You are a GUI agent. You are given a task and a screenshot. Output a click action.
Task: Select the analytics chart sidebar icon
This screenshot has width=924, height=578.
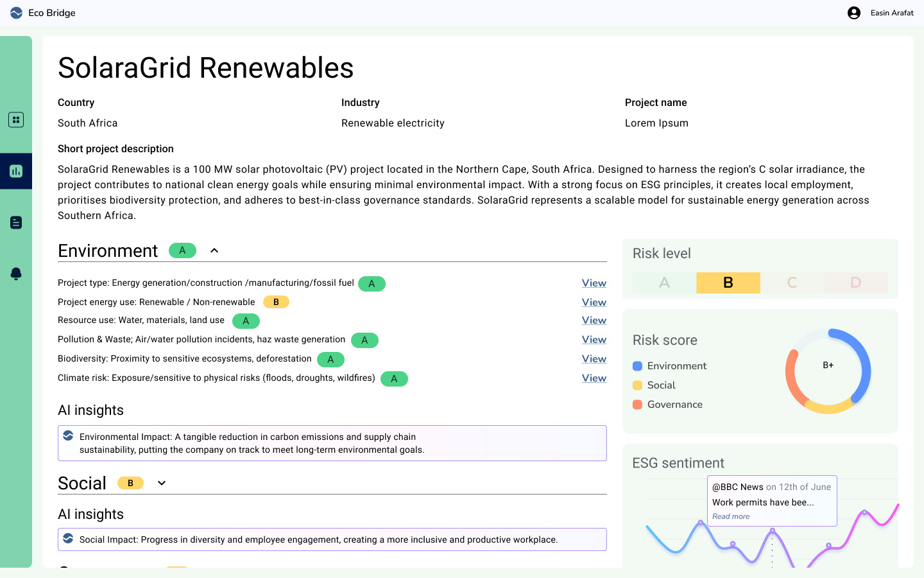16,171
